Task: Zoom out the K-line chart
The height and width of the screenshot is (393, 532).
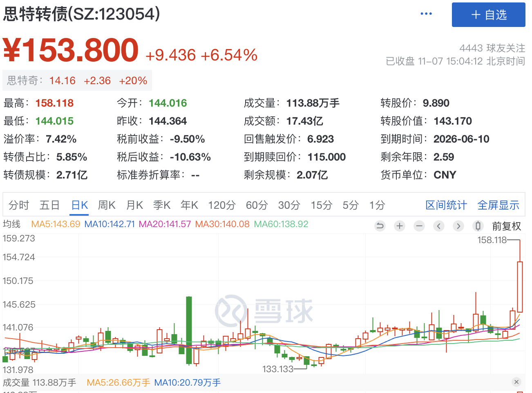Action: pyautogui.click(x=419, y=226)
